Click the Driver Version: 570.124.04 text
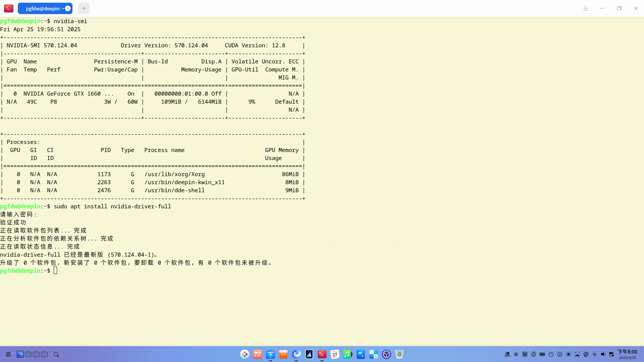Image resolution: width=644 pixels, height=362 pixels. (164, 45)
